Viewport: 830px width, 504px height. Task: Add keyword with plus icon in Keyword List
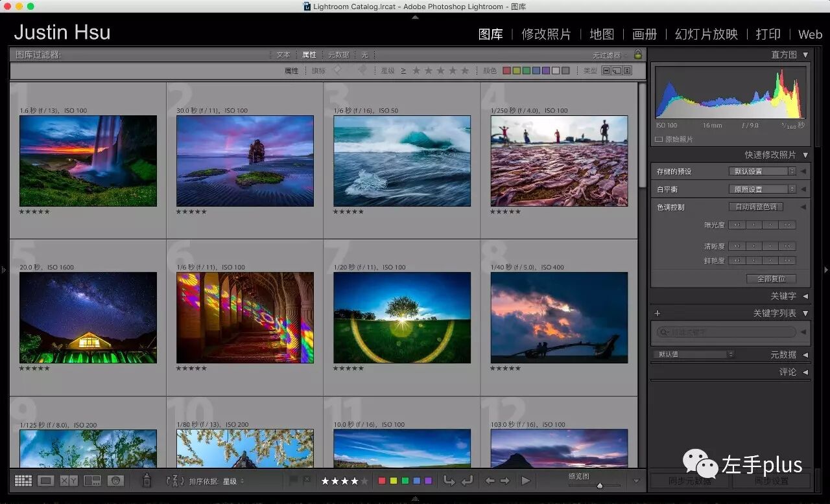[657, 313]
